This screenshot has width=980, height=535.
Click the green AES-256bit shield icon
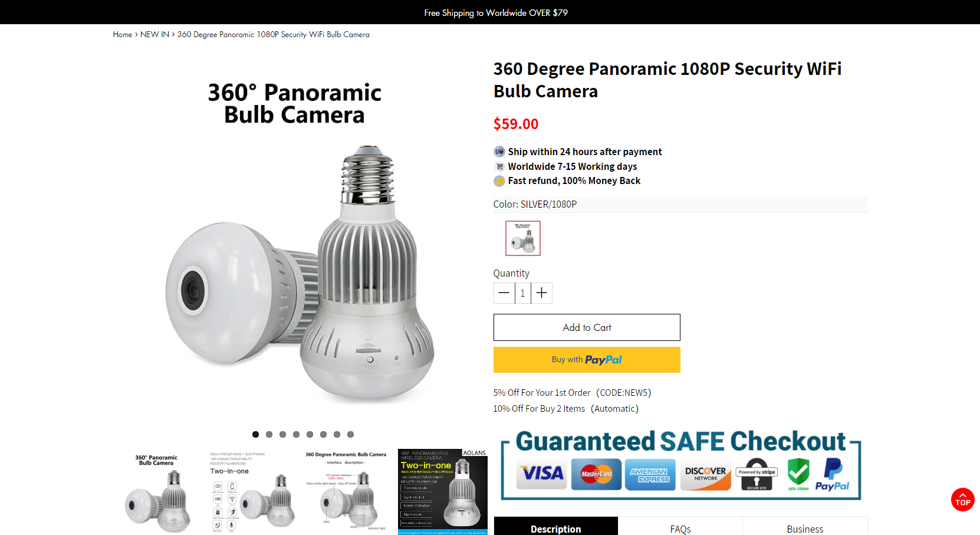(x=798, y=474)
